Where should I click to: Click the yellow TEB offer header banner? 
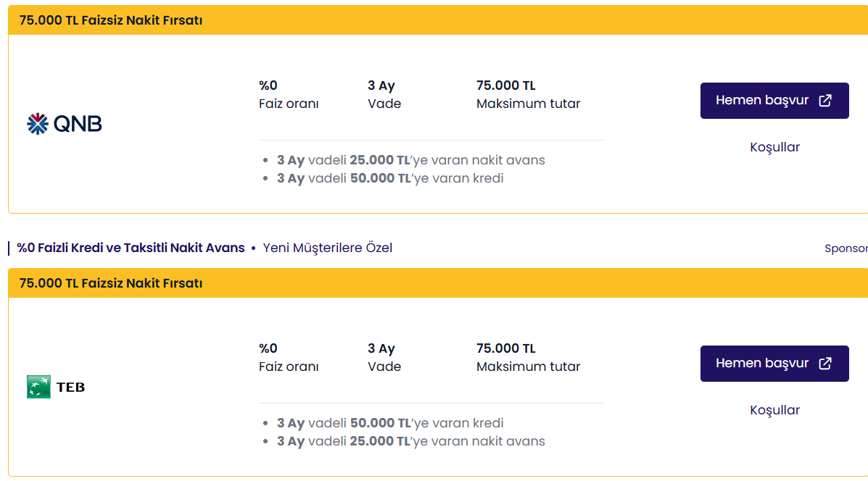(435, 283)
